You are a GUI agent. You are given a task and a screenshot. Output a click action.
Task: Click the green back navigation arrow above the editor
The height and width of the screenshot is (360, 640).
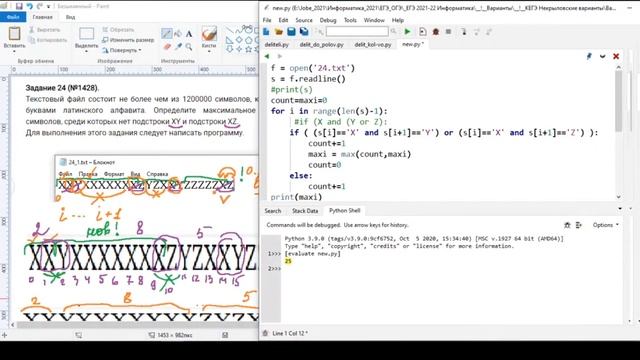point(267,56)
